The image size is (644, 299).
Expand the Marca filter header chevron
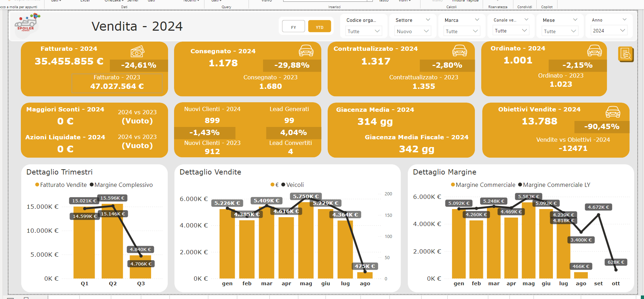coord(477,20)
